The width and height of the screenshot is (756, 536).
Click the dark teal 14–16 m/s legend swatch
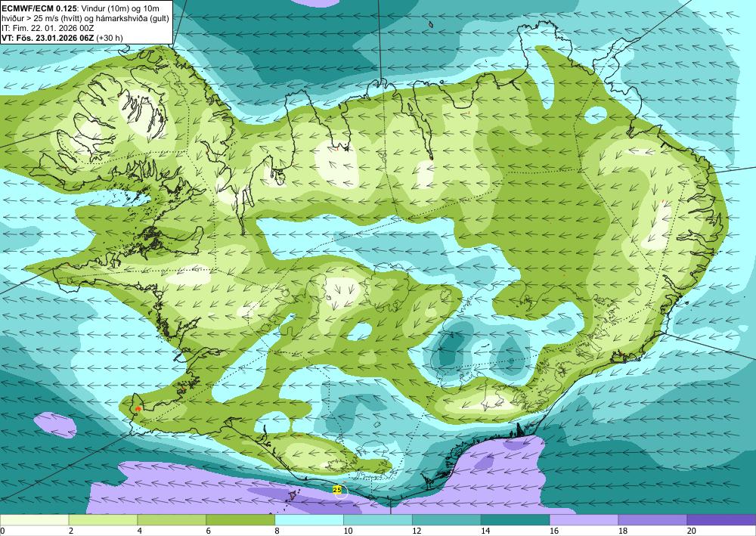516,520
